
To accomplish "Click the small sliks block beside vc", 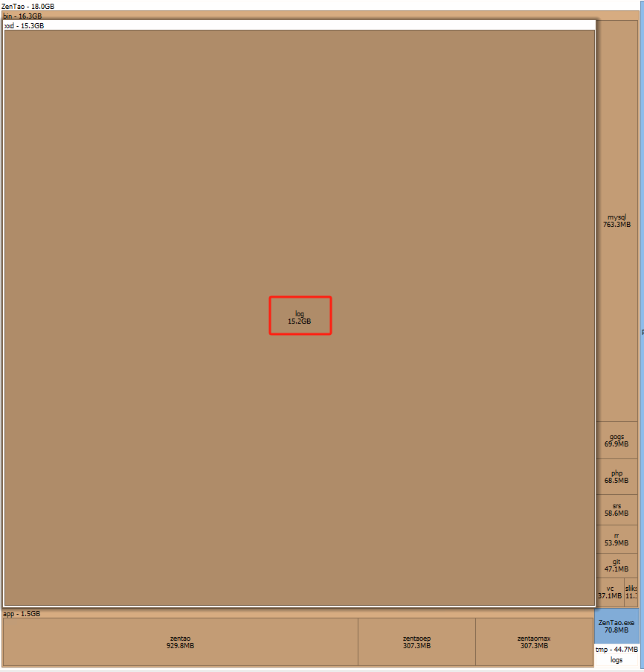I will 631,592.
